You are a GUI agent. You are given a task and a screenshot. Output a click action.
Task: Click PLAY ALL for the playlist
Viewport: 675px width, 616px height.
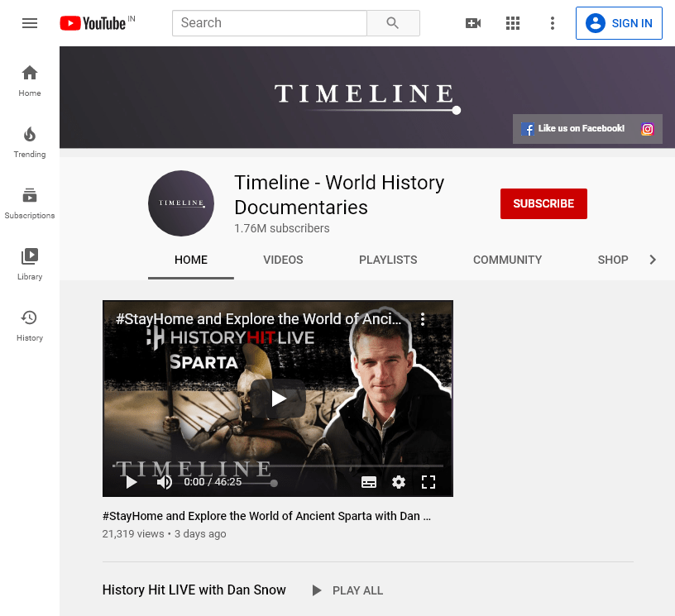(x=347, y=590)
